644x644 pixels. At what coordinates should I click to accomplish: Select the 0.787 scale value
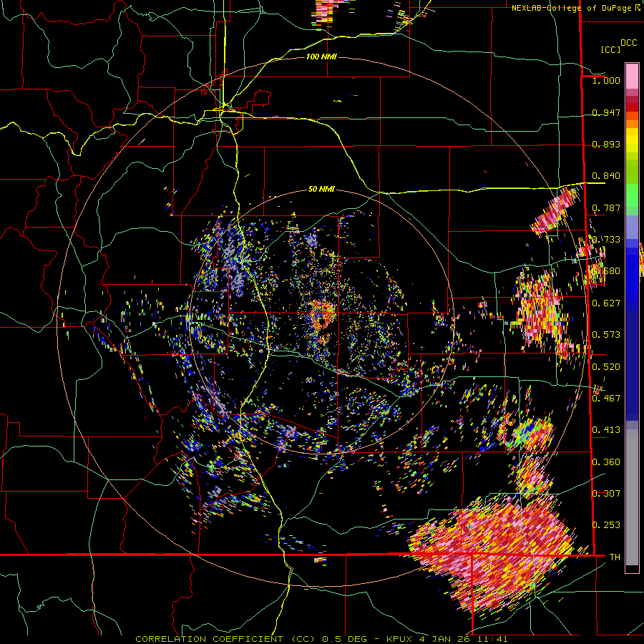coord(606,208)
